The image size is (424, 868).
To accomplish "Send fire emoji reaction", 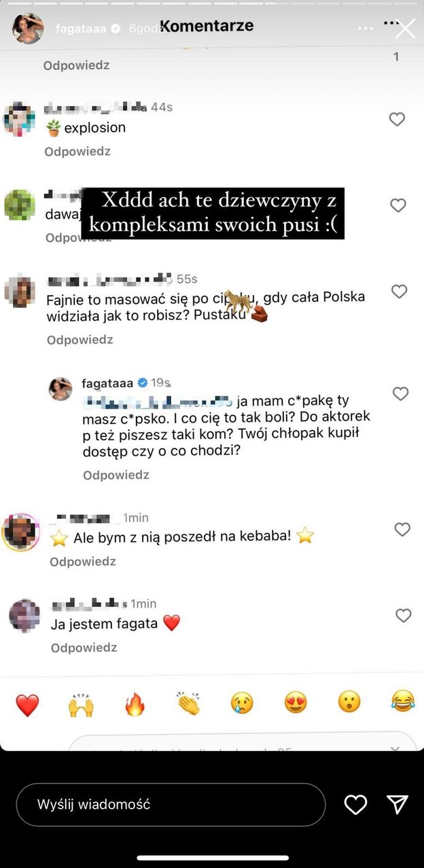I will point(135,705).
